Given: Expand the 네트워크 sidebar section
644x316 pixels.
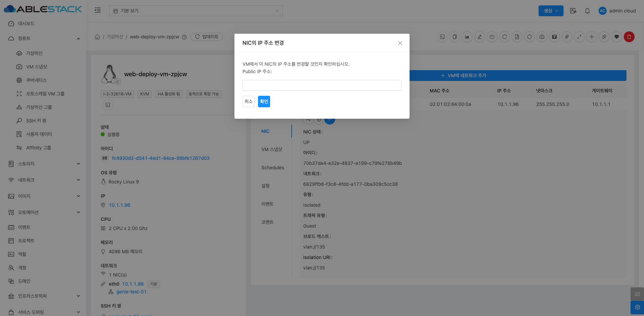Looking at the screenshot, I should click(x=44, y=180).
